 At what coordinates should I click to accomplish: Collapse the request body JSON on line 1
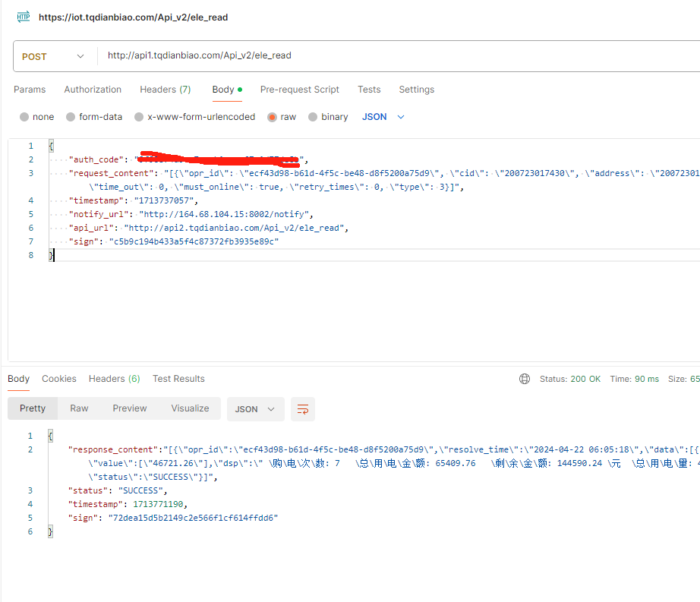pos(51,146)
